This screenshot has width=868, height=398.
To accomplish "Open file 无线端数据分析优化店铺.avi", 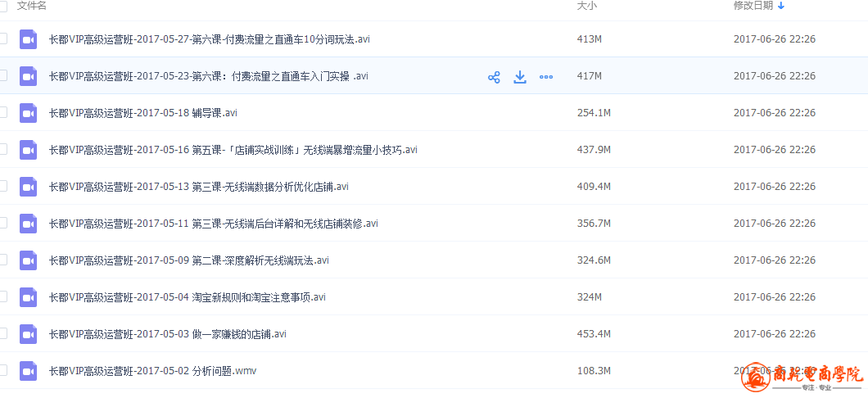I will (199, 187).
